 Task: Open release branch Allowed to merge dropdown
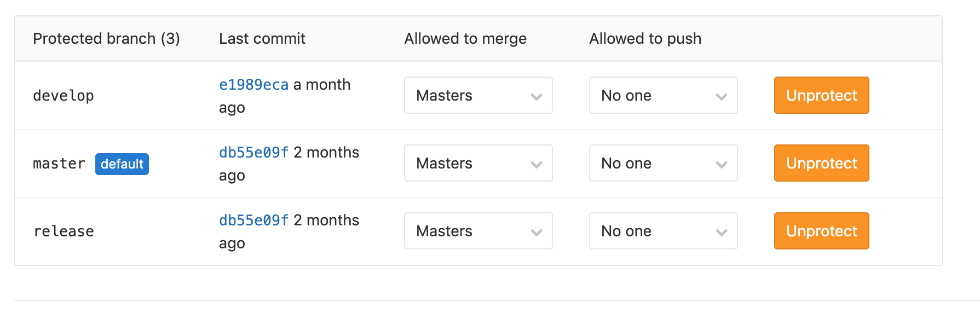click(478, 231)
